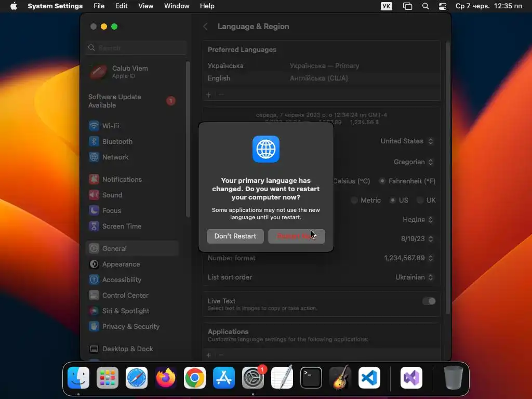Open the Help menu
The image size is (532, 399).
pyautogui.click(x=207, y=6)
